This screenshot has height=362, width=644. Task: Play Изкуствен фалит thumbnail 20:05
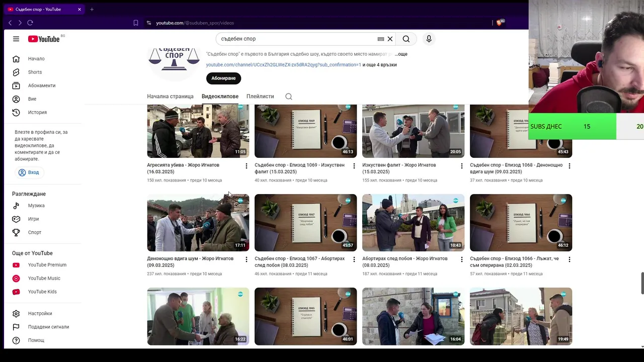pos(413,131)
